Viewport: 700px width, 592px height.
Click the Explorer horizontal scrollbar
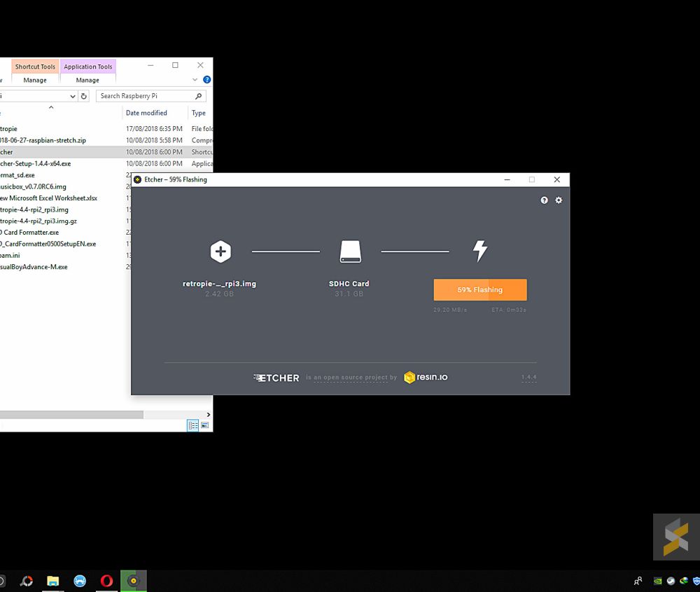click(x=71, y=415)
